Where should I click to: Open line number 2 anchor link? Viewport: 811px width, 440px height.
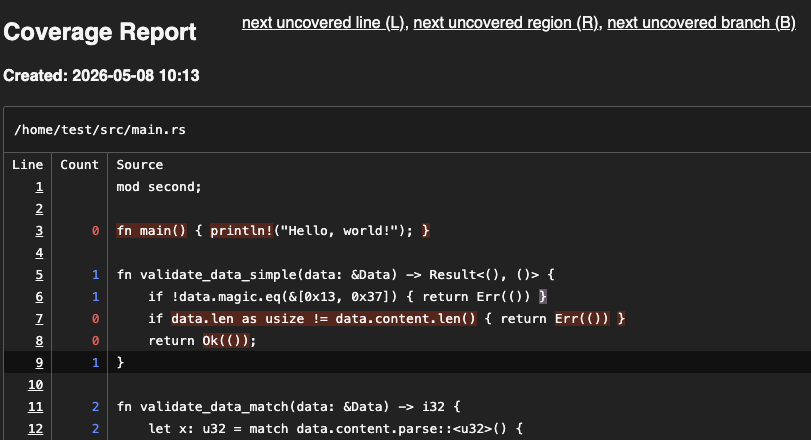point(39,209)
